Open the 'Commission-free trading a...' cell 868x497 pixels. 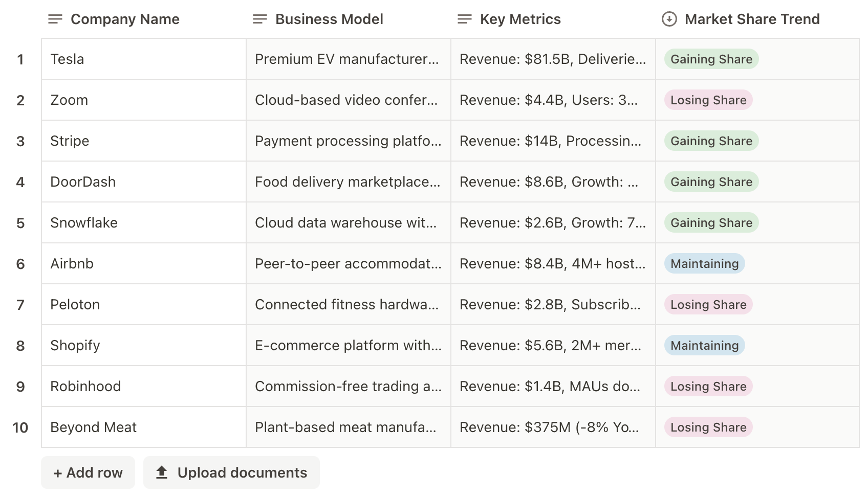tap(349, 386)
